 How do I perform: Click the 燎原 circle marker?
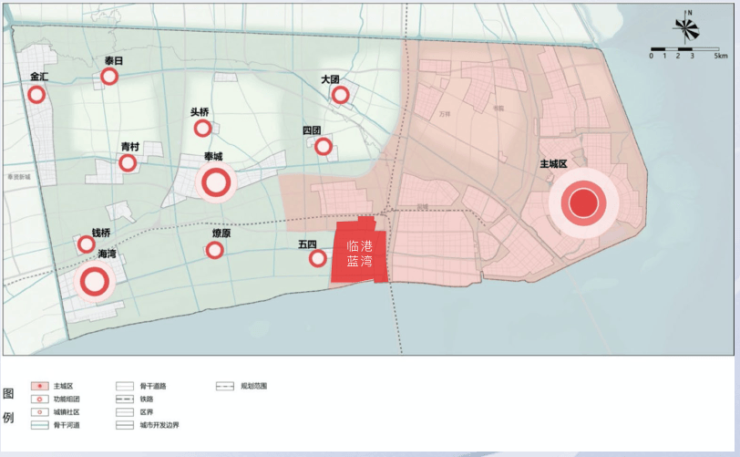coord(215,250)
